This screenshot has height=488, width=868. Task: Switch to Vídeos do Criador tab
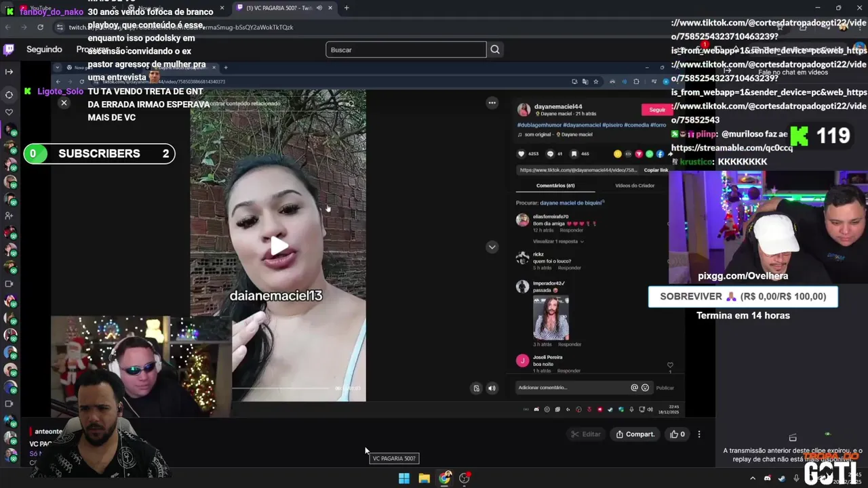[x=635, y=186]
